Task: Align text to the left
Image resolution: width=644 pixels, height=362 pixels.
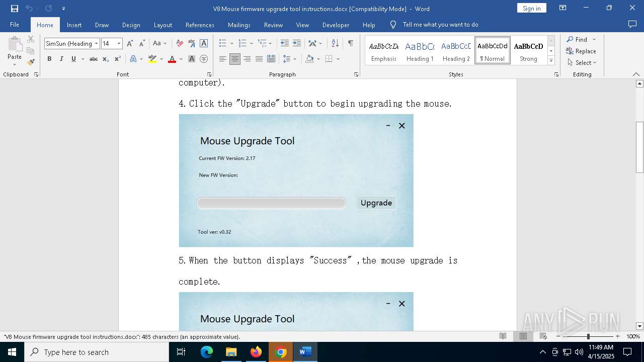Action: (x=223, y=59)
